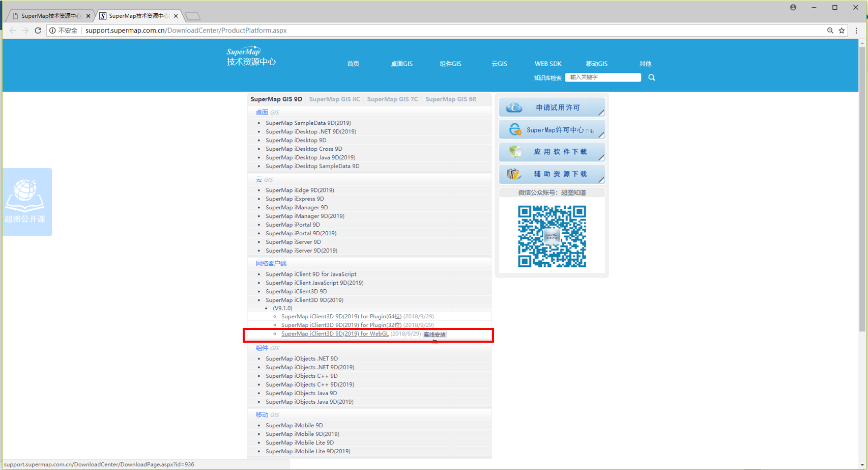Switch to the SuperMap GIS 8C tab
Viewport: 868px width, 470px height.
[x=334, y=99]
